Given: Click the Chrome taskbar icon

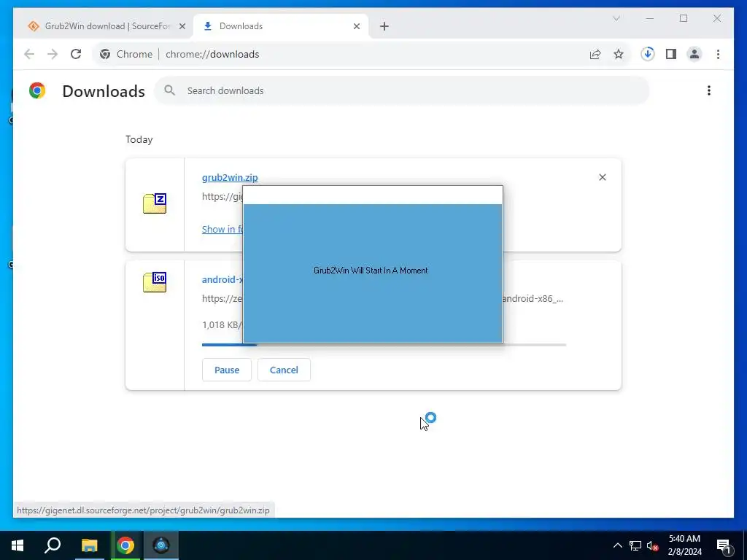Looking at the screenshot, I should tap(125, 545).
